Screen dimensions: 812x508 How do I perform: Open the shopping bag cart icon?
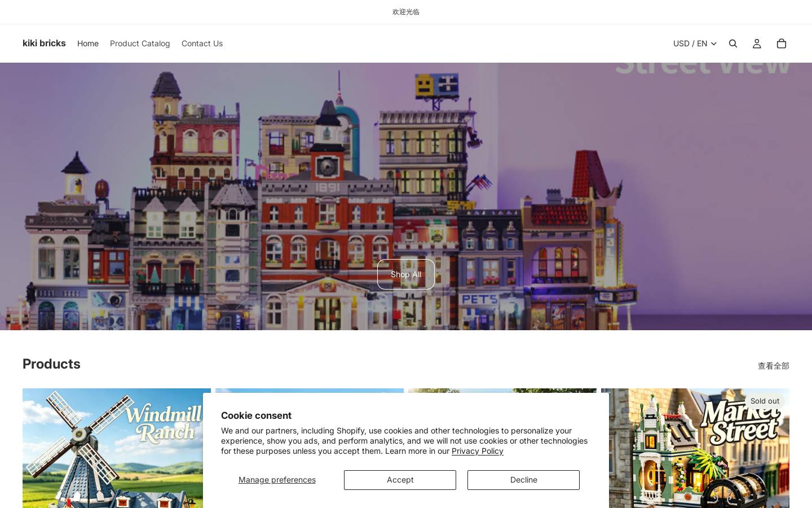[782, 43]
